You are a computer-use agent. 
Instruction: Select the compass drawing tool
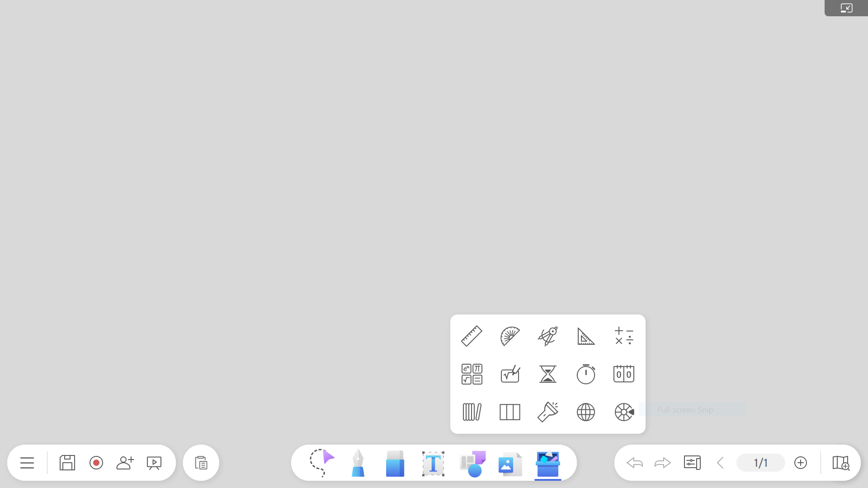click(x=547, y=336)
